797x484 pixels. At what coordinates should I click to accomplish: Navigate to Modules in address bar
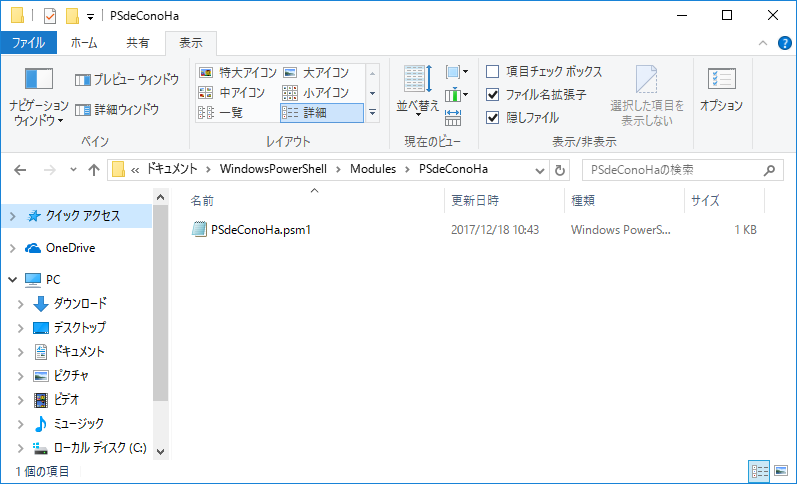coord(373,169)
